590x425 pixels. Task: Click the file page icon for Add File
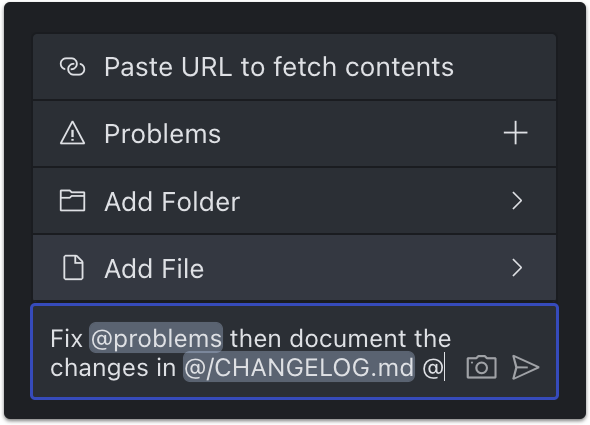click(73, 268)
